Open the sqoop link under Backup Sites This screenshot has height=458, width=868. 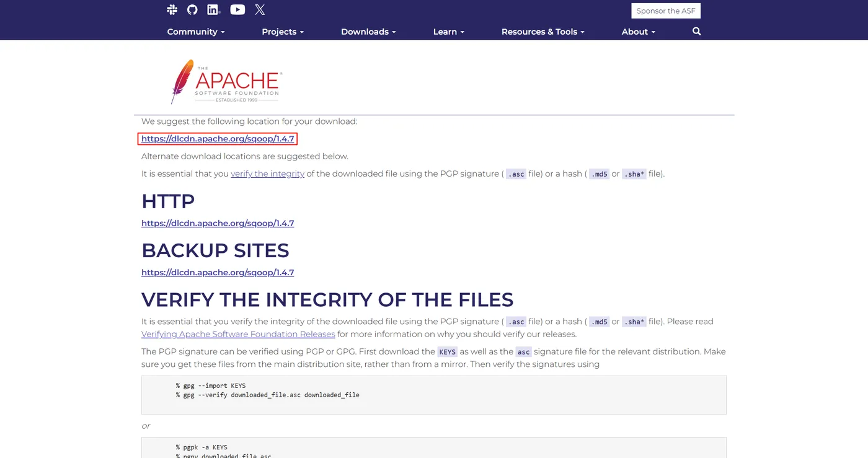[x=218, y=272]
